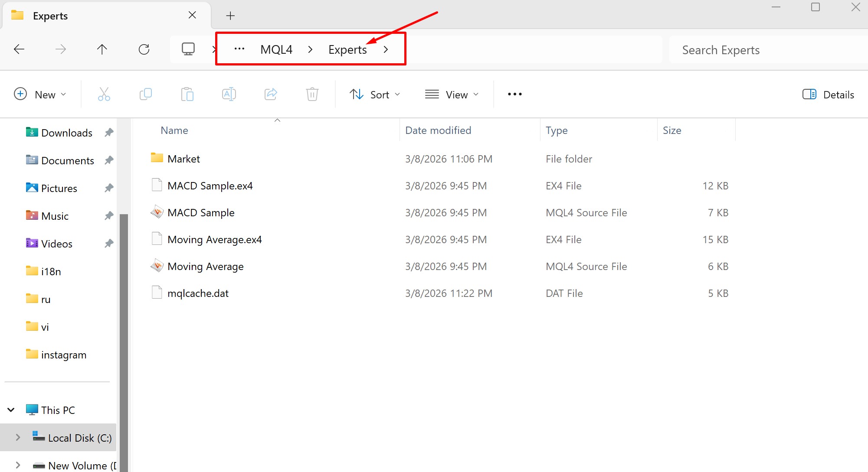Collapse the This PC tree item
Screen dimensions: 868x472
point(10,410)
